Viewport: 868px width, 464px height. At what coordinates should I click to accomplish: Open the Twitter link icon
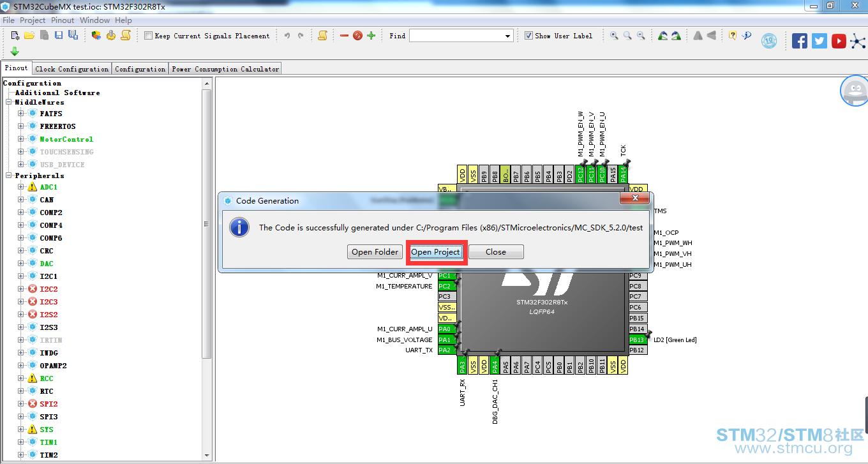[x=819, y=41]
